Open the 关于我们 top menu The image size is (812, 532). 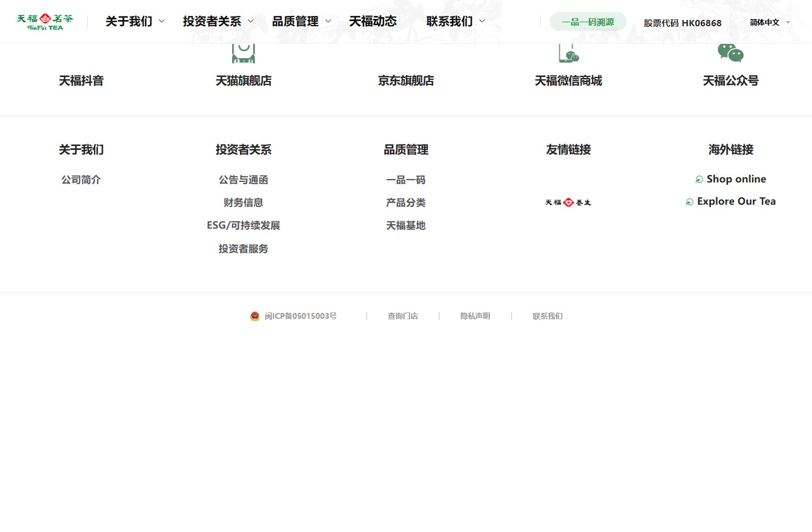tap(129, 21)
